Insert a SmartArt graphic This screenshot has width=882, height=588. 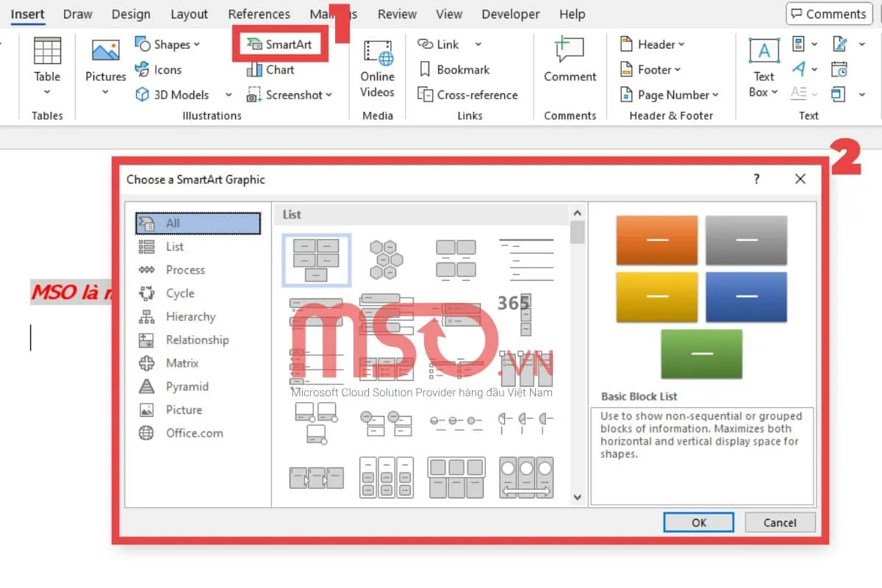279,44
